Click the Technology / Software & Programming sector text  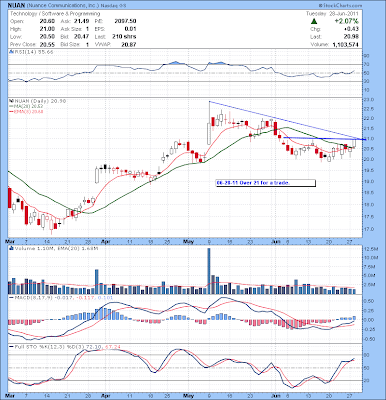pos(55,14)
